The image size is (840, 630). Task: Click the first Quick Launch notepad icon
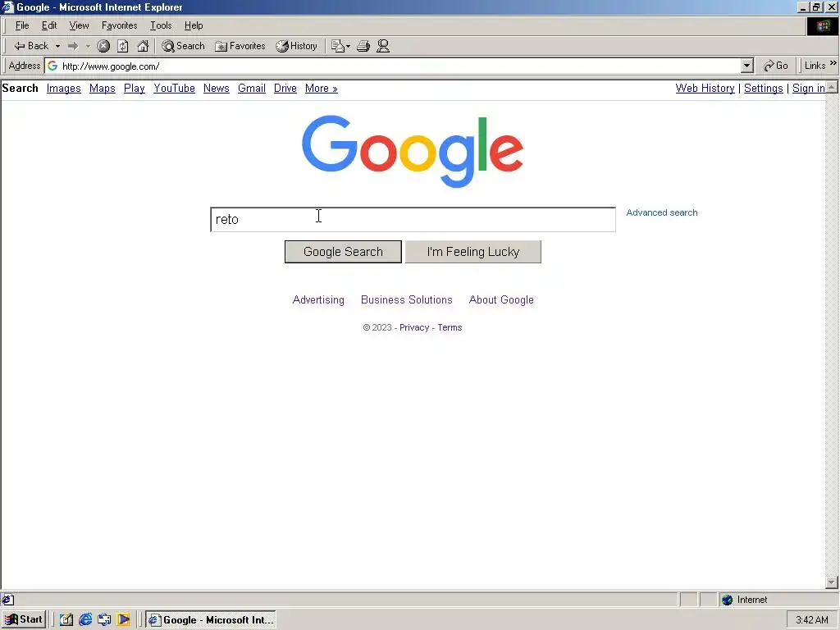tap(66, 620)
